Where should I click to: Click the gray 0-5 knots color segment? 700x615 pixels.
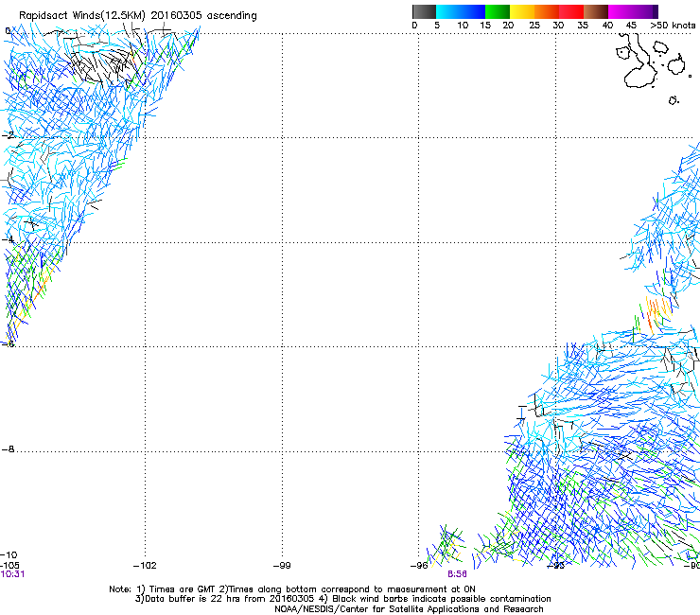pos(424,11)
